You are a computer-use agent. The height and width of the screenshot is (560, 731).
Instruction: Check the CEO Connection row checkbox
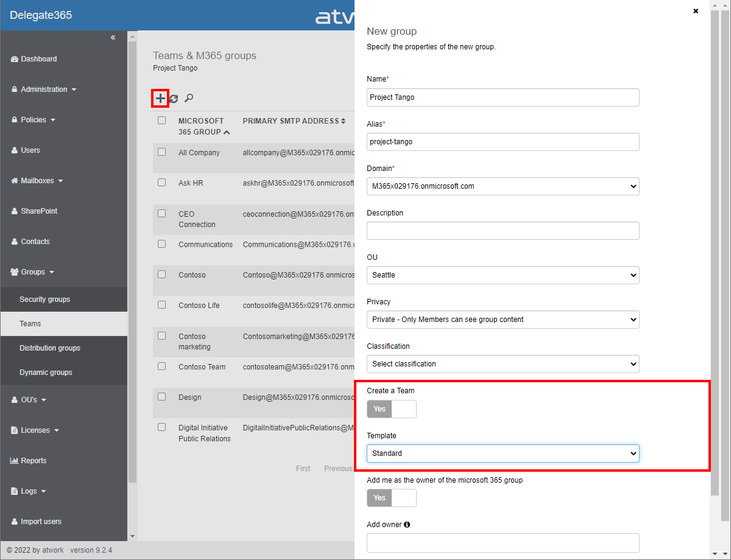point(161,213)
